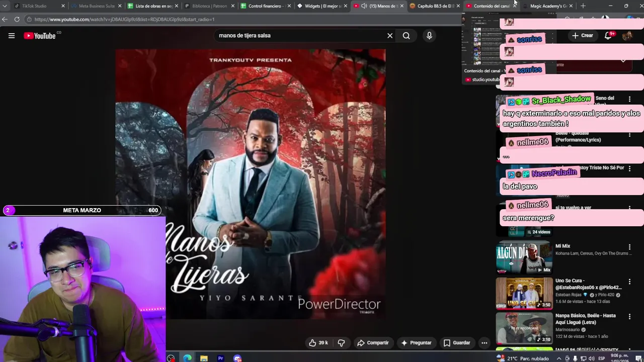
Task: Click the Guardar button
Action: pyautogui.click(x=457, y=343)
